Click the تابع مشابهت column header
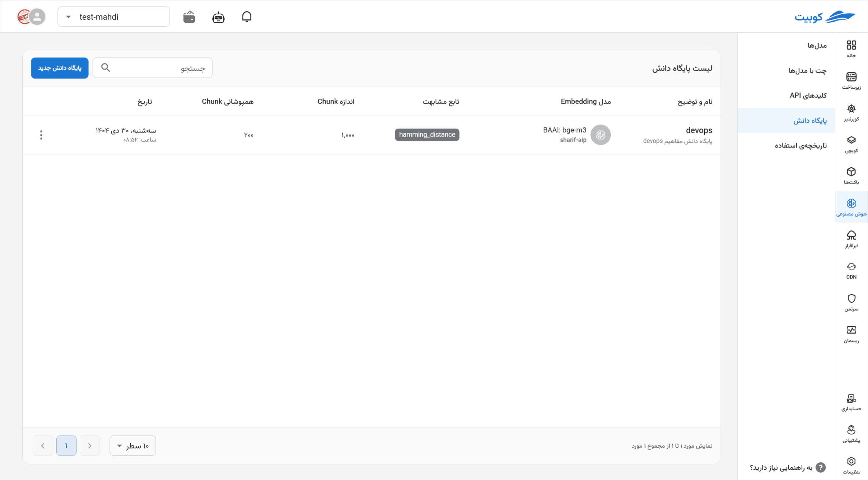The width and height of the screenshot is (868, 480). (x=441, y=102)
